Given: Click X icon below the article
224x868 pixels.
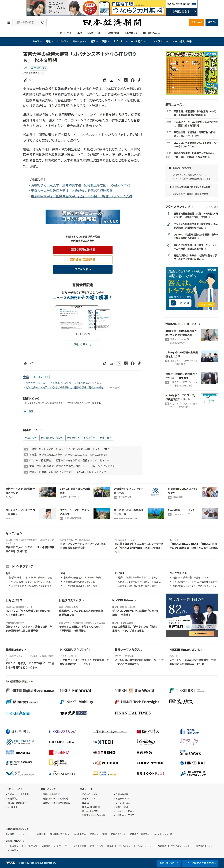Looking at the screenshot, I should 126,364.
